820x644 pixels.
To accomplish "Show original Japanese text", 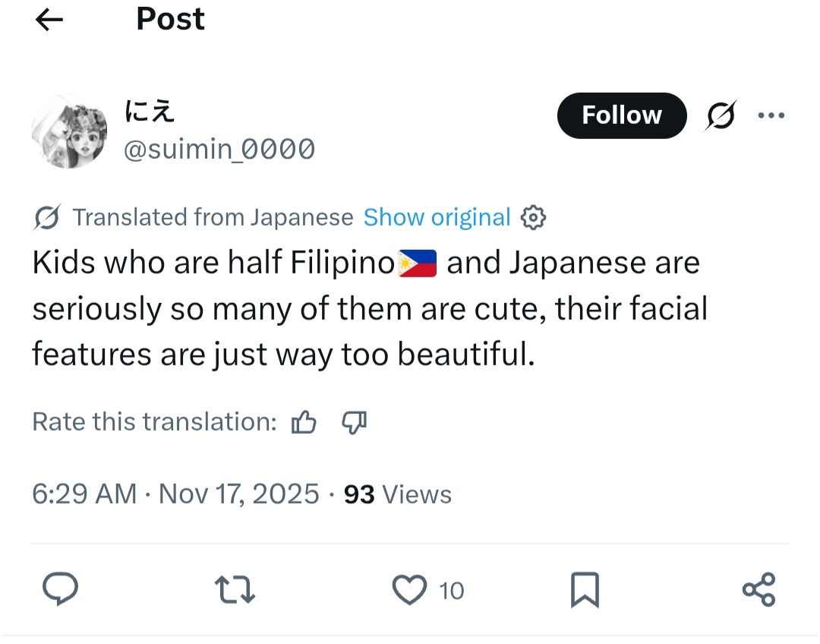I will 437,218.
